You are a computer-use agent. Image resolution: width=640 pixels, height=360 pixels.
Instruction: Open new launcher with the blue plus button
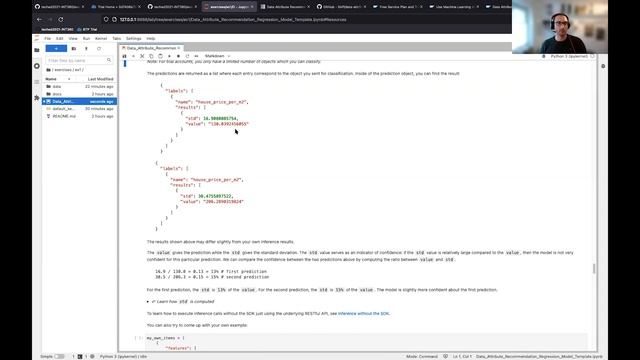pos(56,49)
